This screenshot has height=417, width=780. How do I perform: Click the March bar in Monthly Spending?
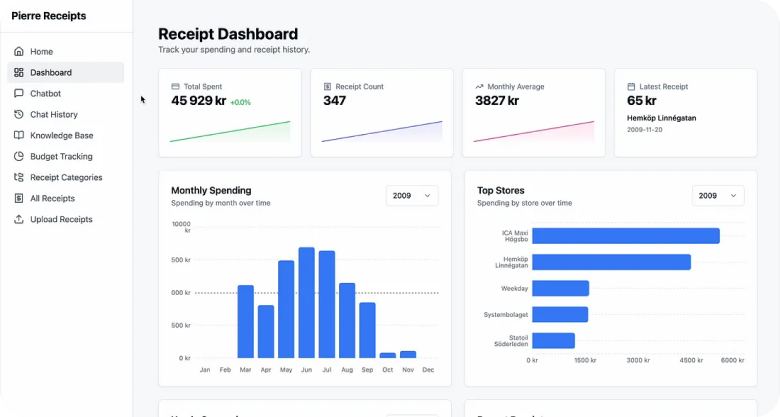[x=246, y=321]
